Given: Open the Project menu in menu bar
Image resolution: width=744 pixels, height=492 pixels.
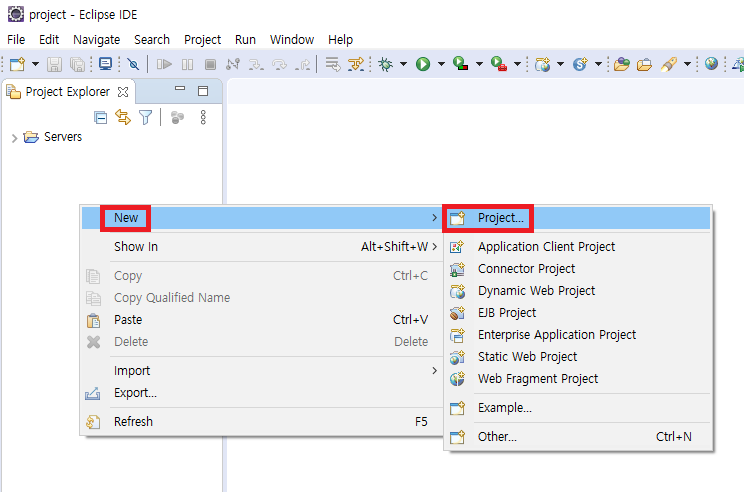Looking at the screenshot, I should tap(203, 39).
